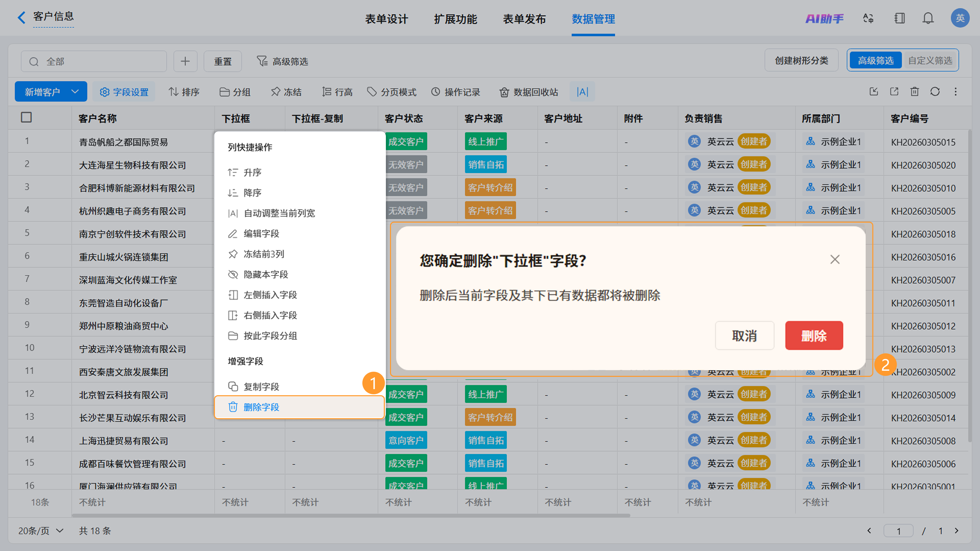Viewport: 980px width, 551px height.
Task: Click the horizontal table scrollbar
Action: [351, 516]
